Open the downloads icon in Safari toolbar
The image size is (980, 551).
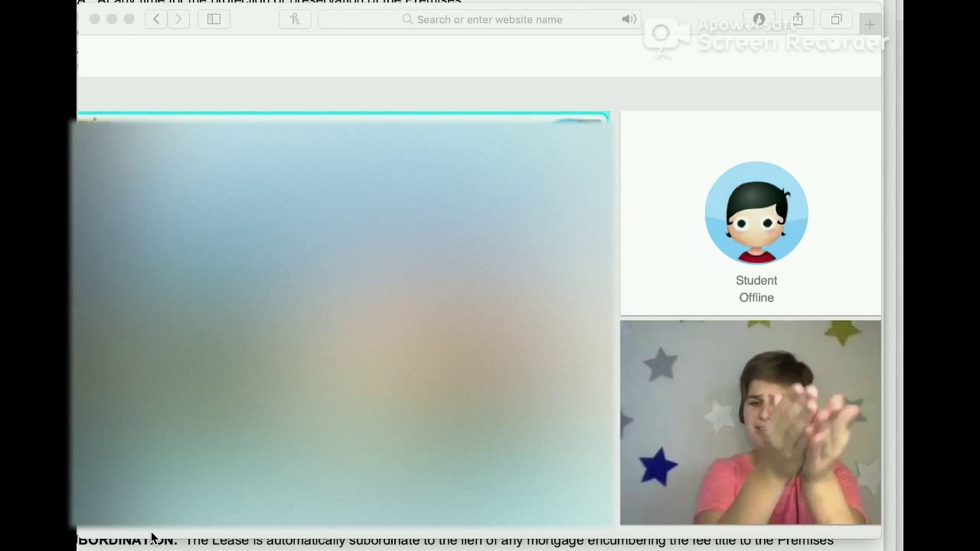pyautogui.click(x=759, y=19)
